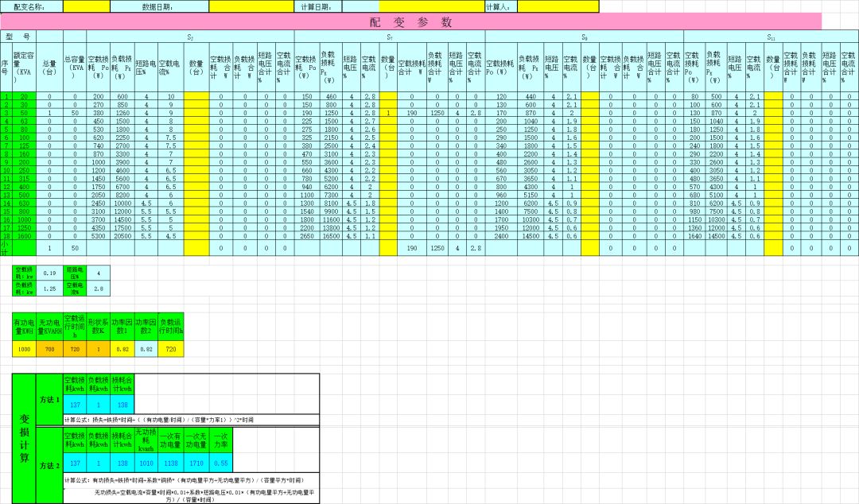Click the 负载损耗kw value 1.25
This screenshot has width=859, height=504.
coord(50,289)
